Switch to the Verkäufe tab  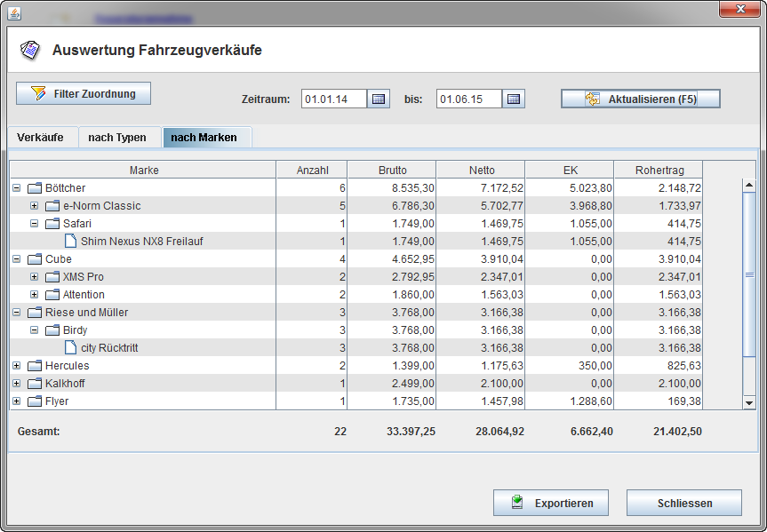[40, 138]
